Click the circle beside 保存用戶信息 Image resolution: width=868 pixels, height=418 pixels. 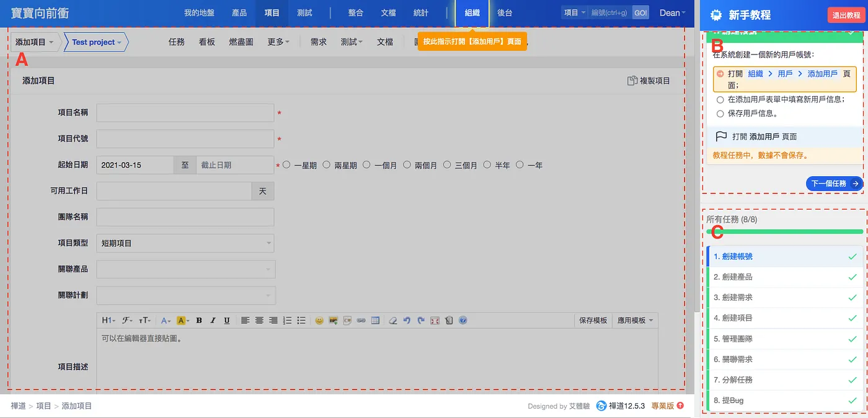720,113
